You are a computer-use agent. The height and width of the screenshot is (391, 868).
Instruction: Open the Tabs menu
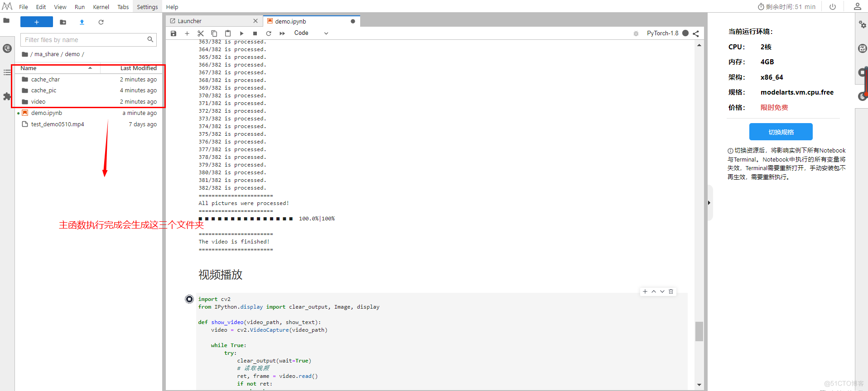coord(123,7)
